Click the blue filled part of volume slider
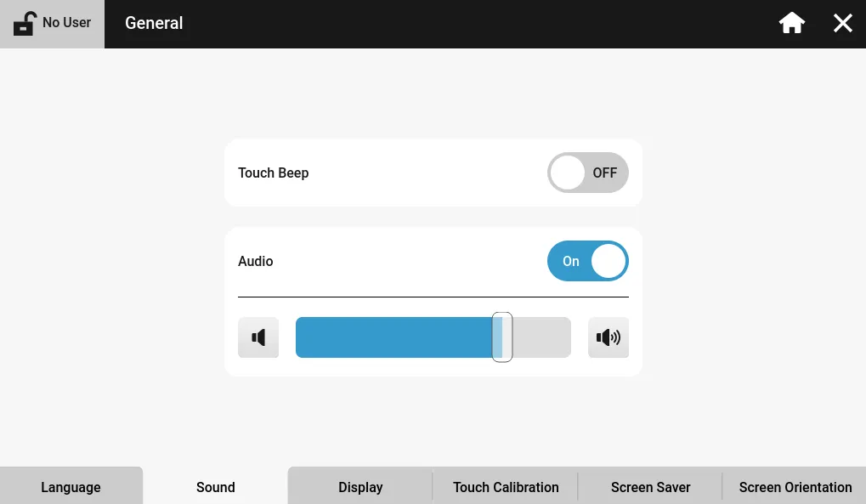Viewport: 866px width, 504px height. [393, 337]
